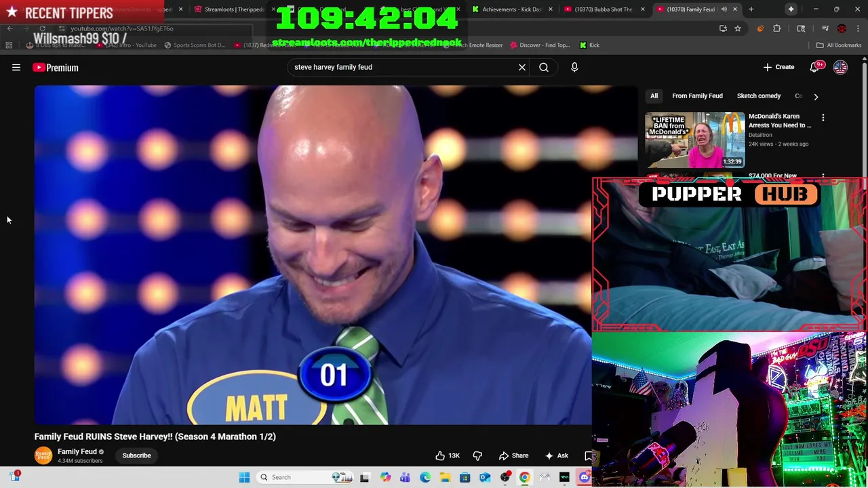This screenshot has height=488, width=868.
Task: Submit search with magnifying glass button
Action: (544, 67)
